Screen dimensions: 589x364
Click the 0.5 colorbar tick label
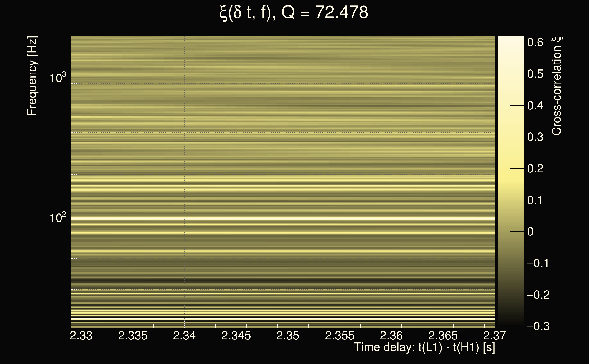point(535,74)
